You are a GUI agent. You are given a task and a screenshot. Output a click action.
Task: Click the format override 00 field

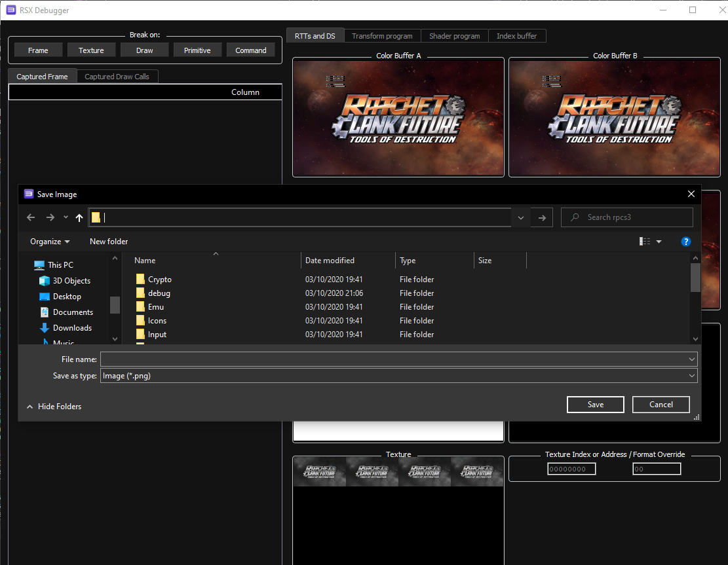(657, 469)
